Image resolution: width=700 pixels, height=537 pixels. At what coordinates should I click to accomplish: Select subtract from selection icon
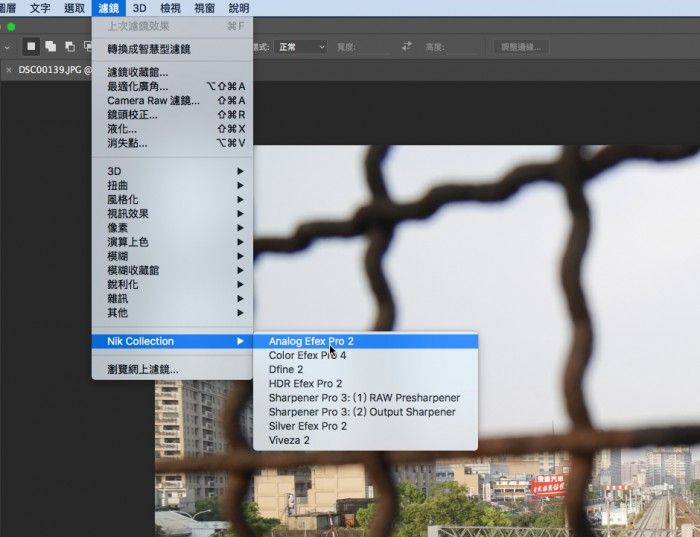pos(70,46)
